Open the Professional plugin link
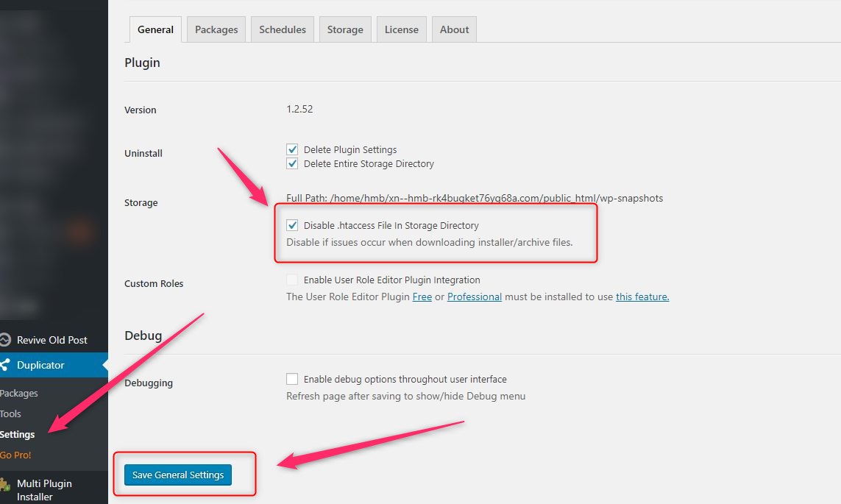 point(475,297)
